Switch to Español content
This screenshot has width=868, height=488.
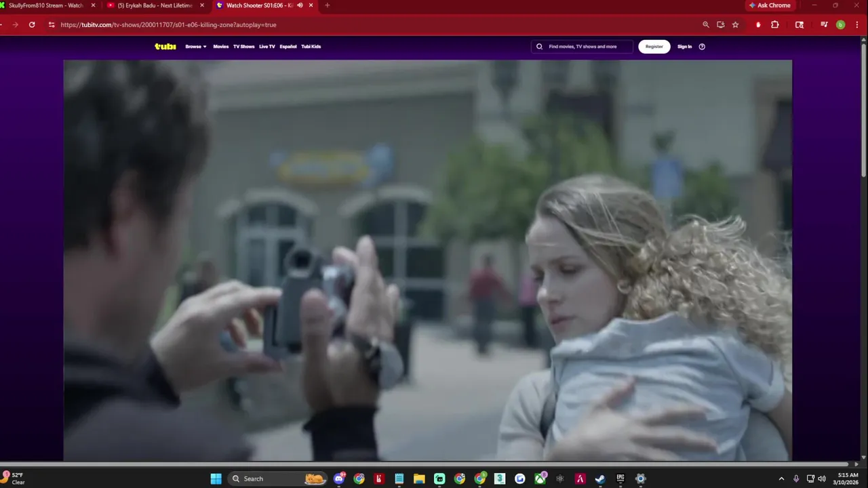(288, 47)
